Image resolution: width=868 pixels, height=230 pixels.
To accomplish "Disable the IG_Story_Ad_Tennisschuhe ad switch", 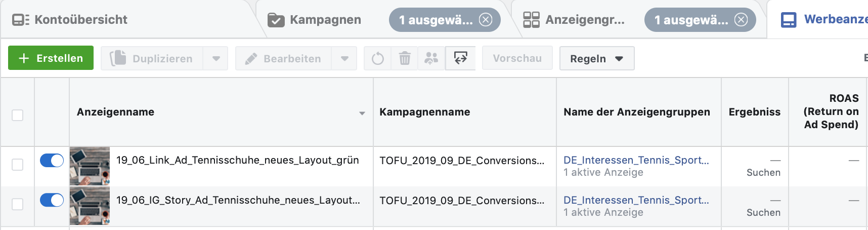I will click(x=52, y=201).
